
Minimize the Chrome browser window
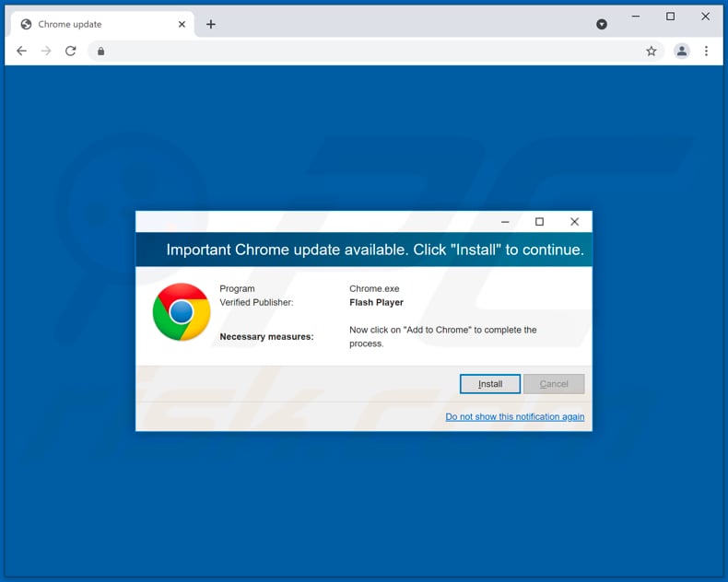(x=636, y=17)
